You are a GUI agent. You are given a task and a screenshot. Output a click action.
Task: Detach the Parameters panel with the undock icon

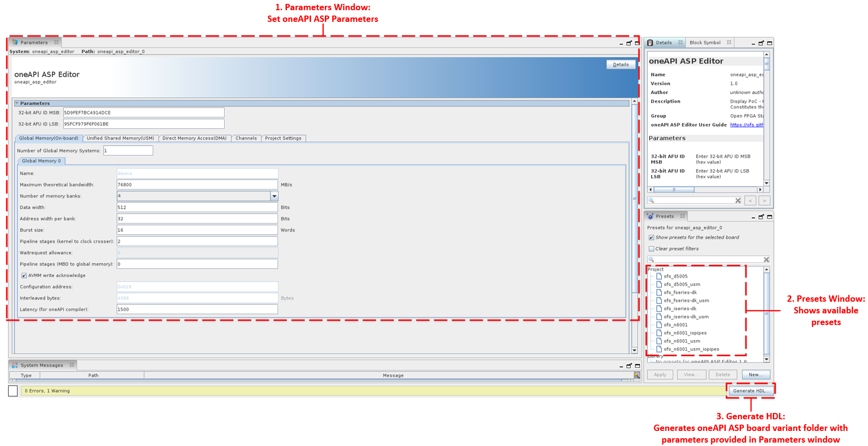pyautogui.click(x=629, y=43)
